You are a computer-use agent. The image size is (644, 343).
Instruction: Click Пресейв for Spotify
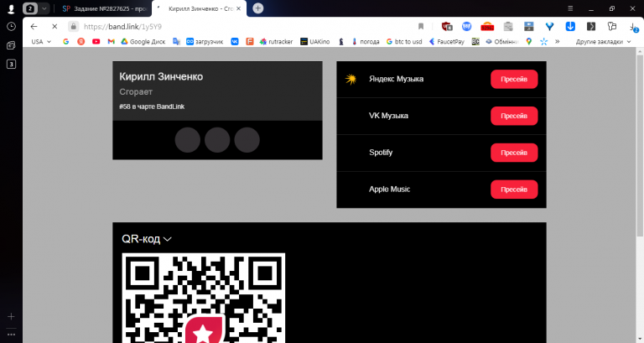(x=514, y=153)
